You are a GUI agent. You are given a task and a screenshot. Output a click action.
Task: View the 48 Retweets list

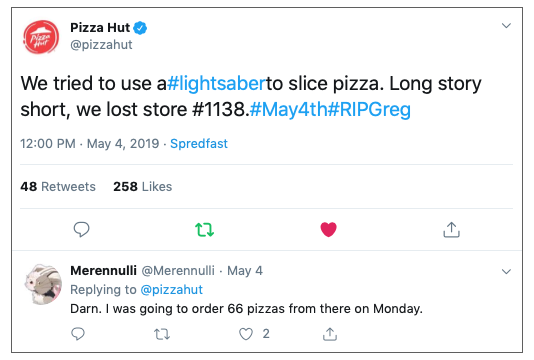[x=58, y=187]
